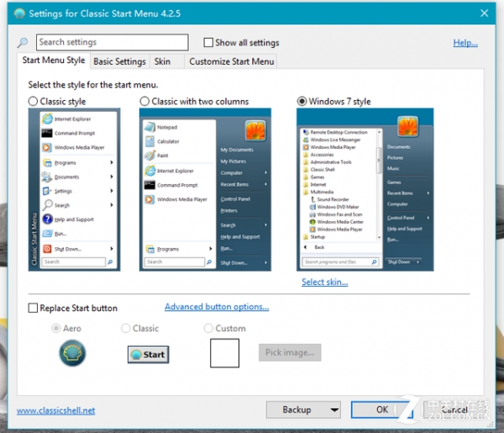Click the classic Start button image
The image size is (504, 433).
point(147,354)
